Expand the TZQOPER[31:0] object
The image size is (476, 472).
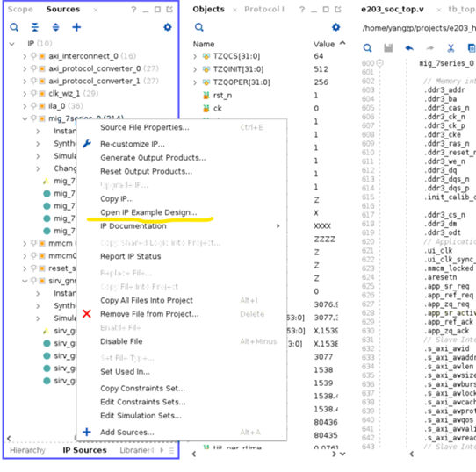195,82
